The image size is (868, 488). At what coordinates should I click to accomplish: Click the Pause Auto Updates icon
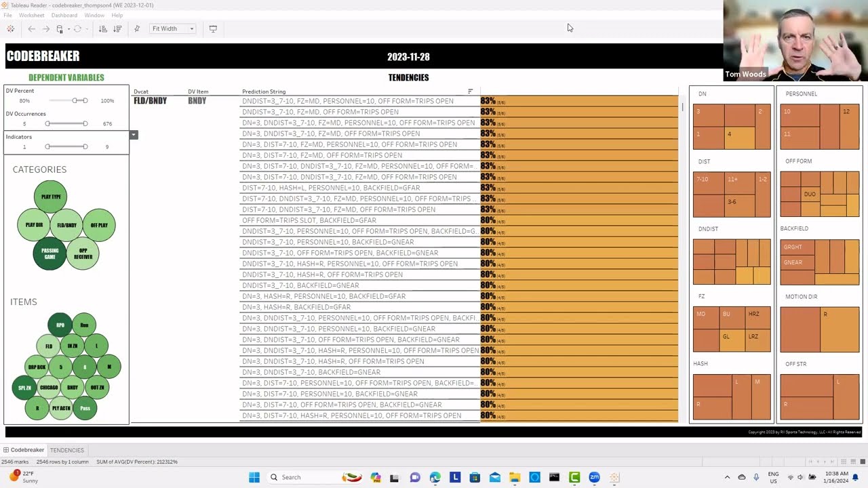[x=60, y=28]
